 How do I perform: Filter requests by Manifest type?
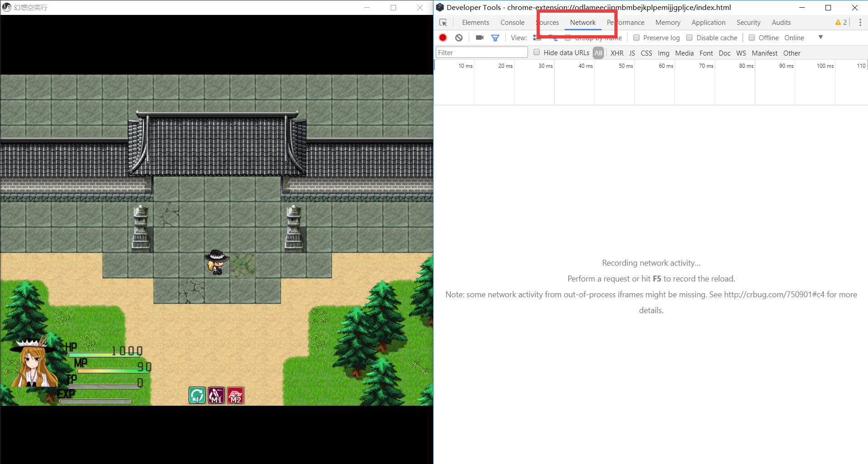coord(764,53)
